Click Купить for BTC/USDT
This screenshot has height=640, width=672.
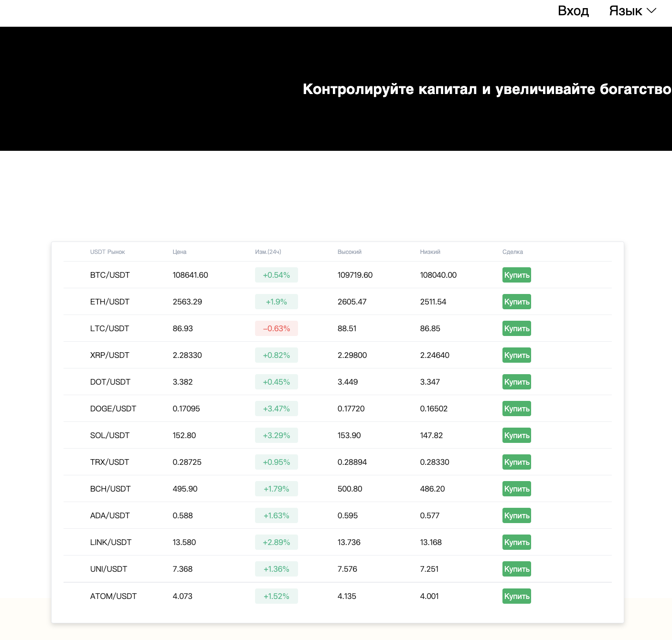tap(517, 275)
